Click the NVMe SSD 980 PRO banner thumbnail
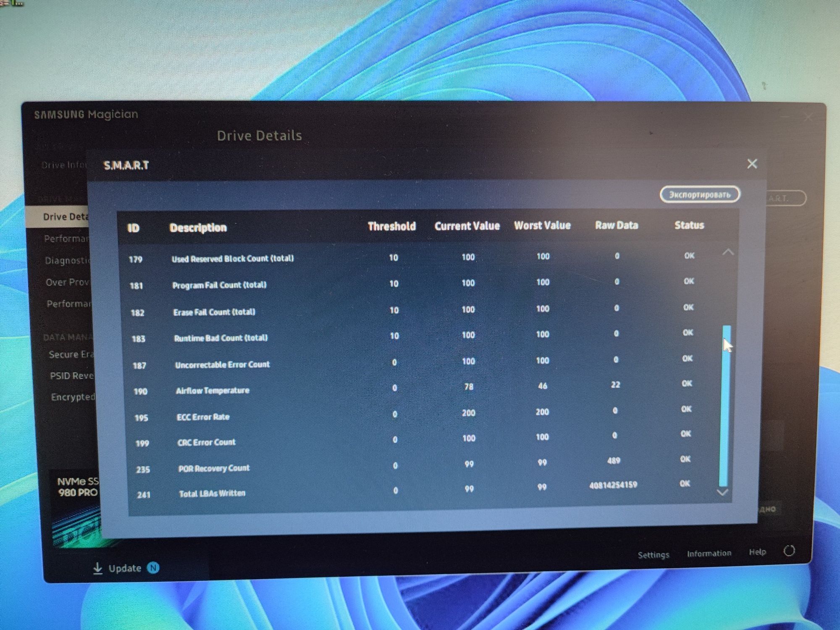840x630 pixels. tap(77, 508)
